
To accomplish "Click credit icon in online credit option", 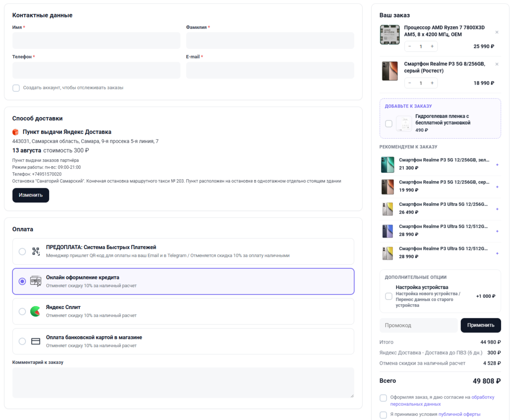I will tap(36, 281).
